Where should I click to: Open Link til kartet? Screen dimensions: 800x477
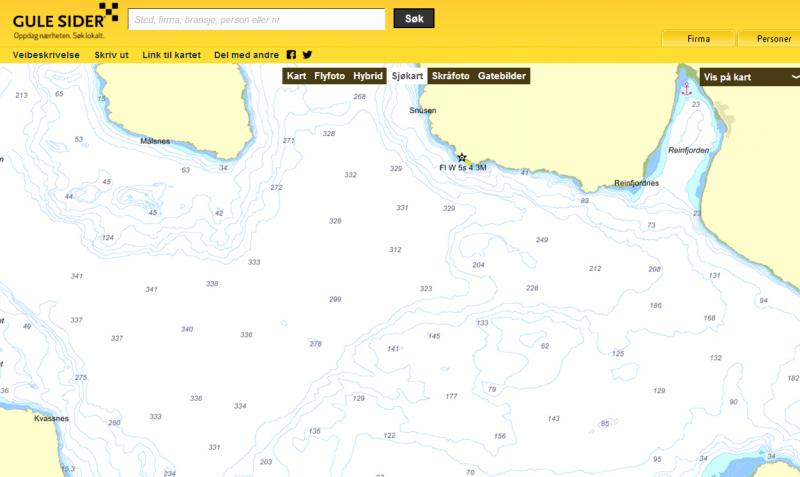click(x=172, y=55)
